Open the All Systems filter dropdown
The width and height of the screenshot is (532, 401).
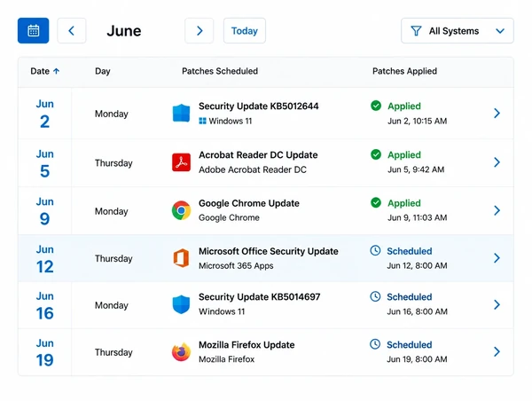(457, 30)
